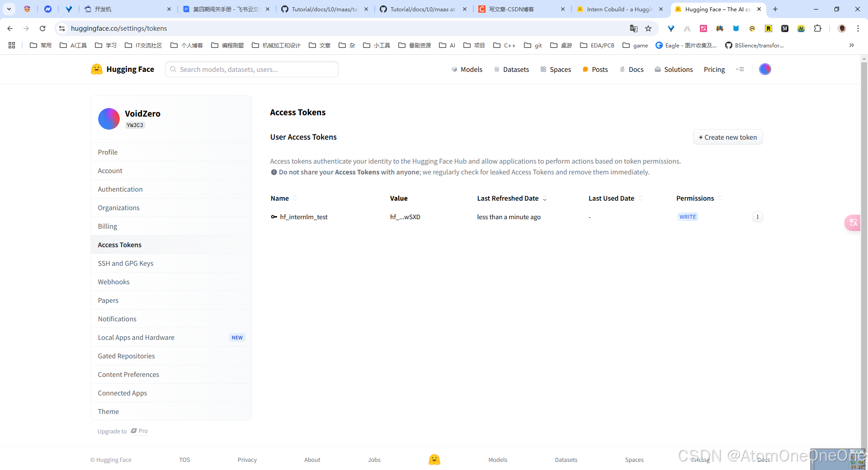Click the browser reload button
The height and width of the screenshot is (470, 868).
(x=42, y=28)
